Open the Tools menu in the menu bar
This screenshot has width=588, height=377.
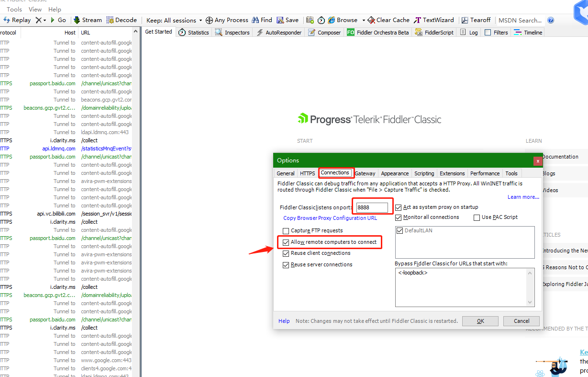(x=14, y=9)
